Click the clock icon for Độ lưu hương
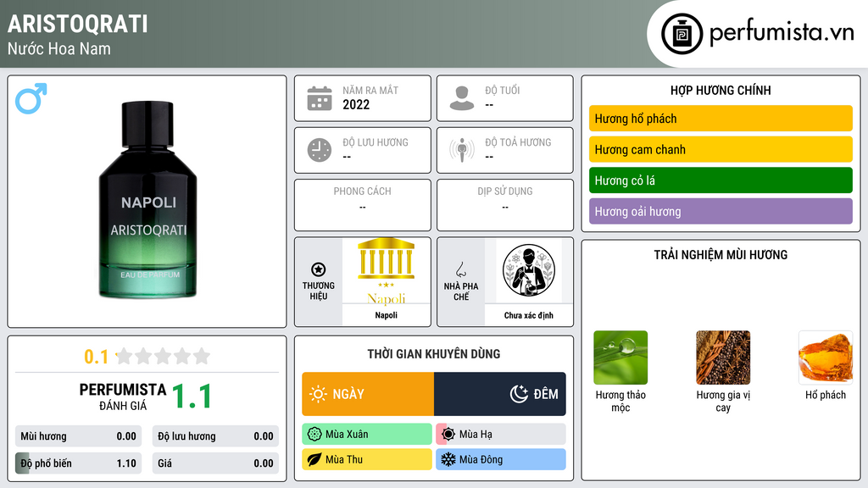 [x=320, y=150]
